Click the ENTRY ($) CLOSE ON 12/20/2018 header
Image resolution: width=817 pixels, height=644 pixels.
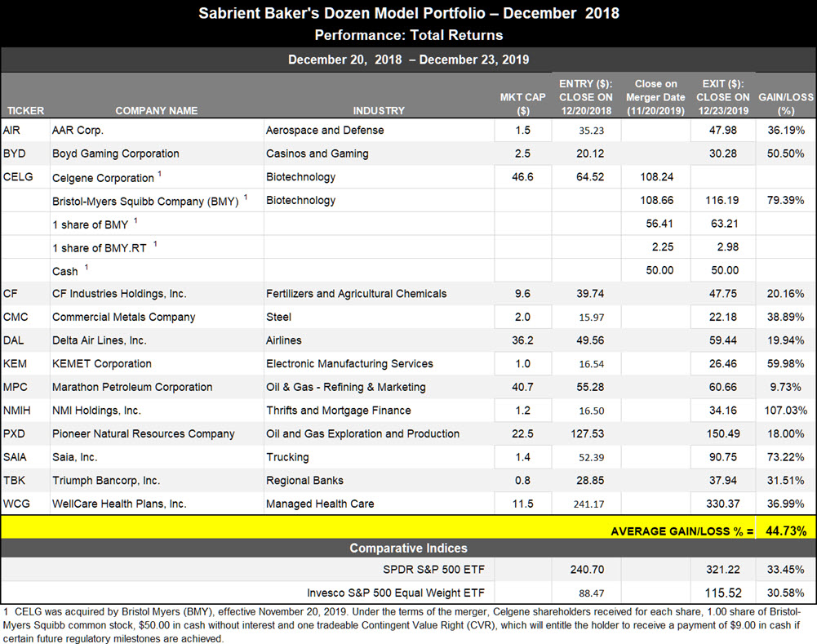[x=586, y=97]
